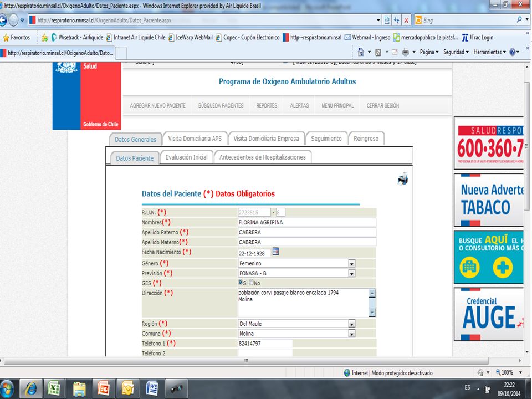Click the Salud Responde 600-360 banner

coord(489,143)
